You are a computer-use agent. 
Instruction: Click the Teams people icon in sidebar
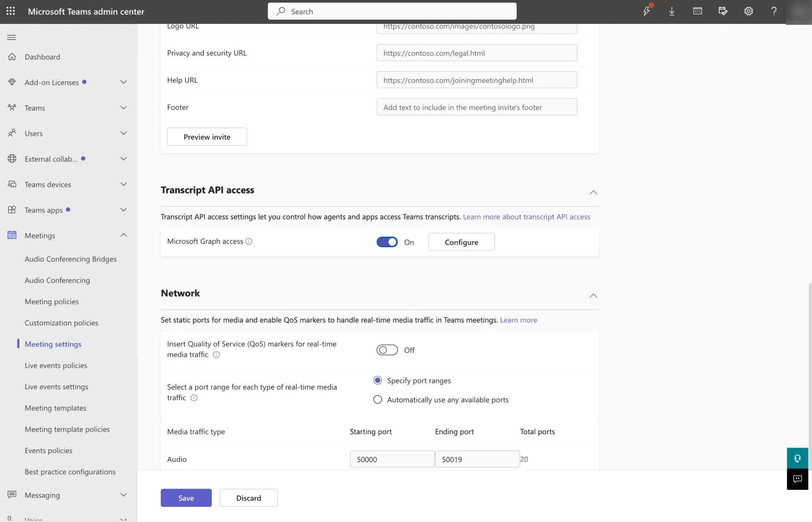(x=12, y=108)
